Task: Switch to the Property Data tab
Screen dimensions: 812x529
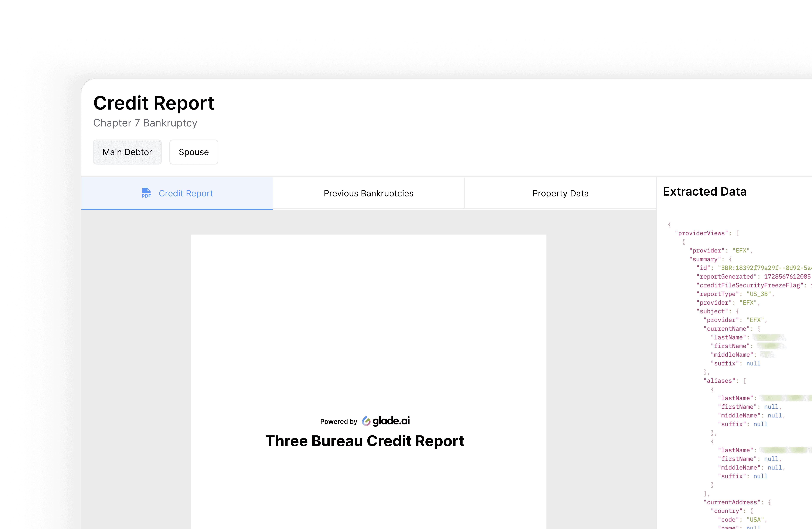Action: [x=560, y=193]
